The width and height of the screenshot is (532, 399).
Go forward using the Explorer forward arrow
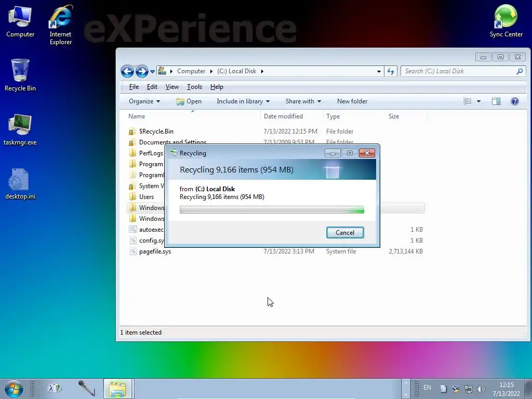142,71
